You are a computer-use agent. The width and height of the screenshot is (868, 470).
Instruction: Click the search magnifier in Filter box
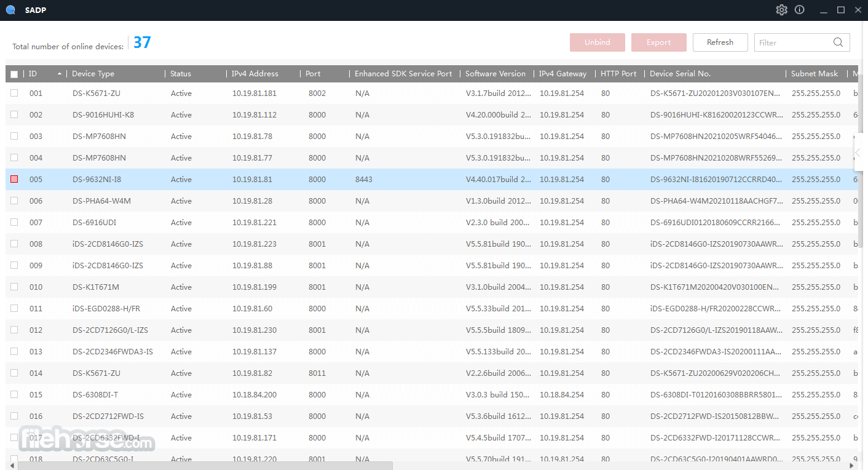(838, 42)
